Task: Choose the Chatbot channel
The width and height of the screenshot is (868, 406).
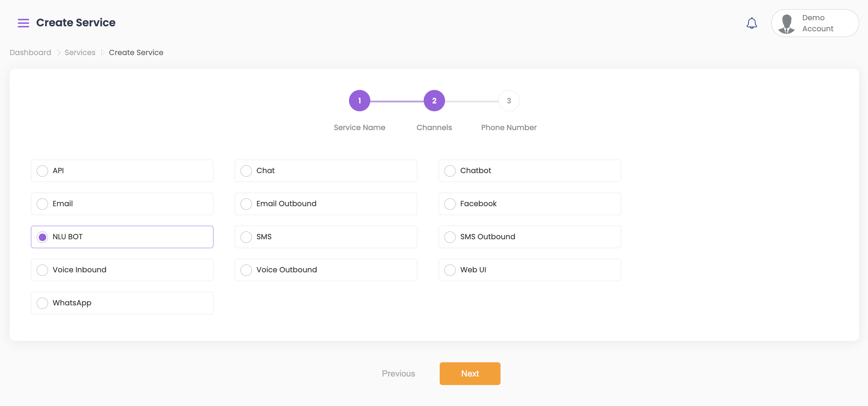Action: [x=450, y=171]
